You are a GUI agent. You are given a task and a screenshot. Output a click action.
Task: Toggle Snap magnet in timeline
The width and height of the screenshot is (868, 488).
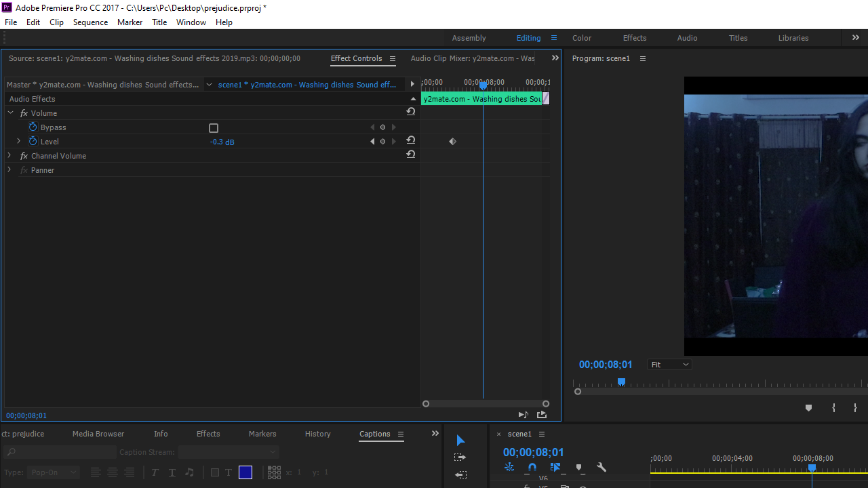[x=532, y=468]
